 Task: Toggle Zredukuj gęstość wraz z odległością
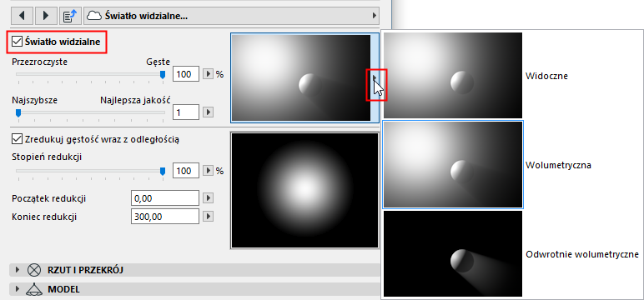coord(18,139)
